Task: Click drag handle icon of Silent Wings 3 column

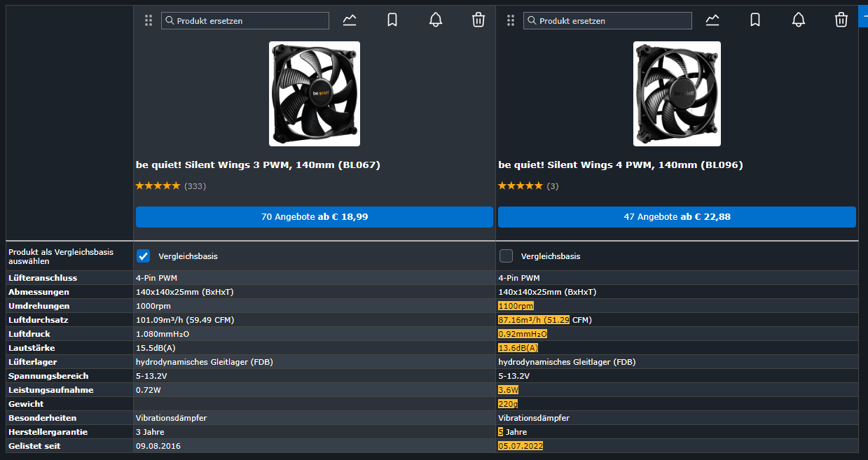Action: click(x=149, y=20)
